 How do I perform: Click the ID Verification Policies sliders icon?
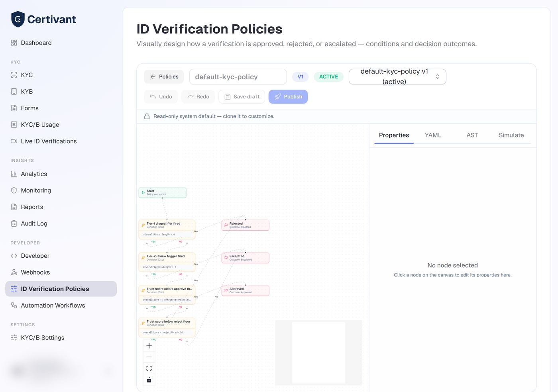[x=14, y=289]
